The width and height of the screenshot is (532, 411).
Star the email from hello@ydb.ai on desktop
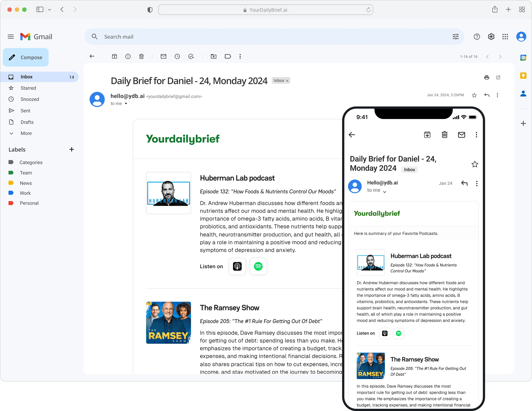(x=474, y=95)
